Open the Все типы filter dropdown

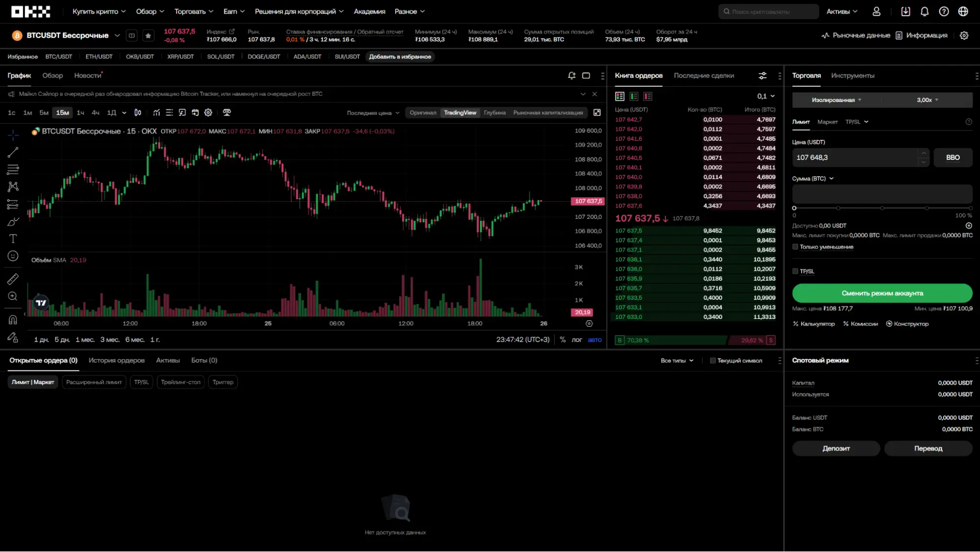pos(677,361)
